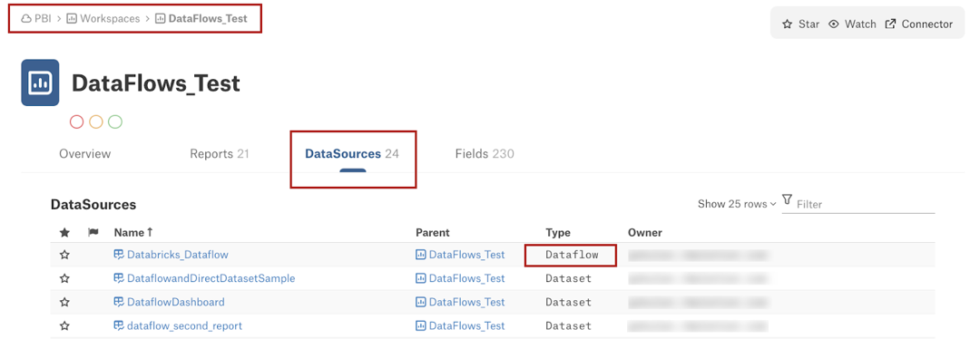
Task: Open Workspaces breadcrumb link
Action: point(110,19)
